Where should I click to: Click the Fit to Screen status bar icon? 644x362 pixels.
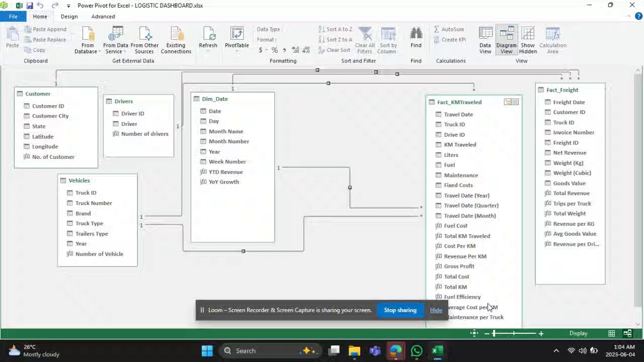(x=474, y=333)
